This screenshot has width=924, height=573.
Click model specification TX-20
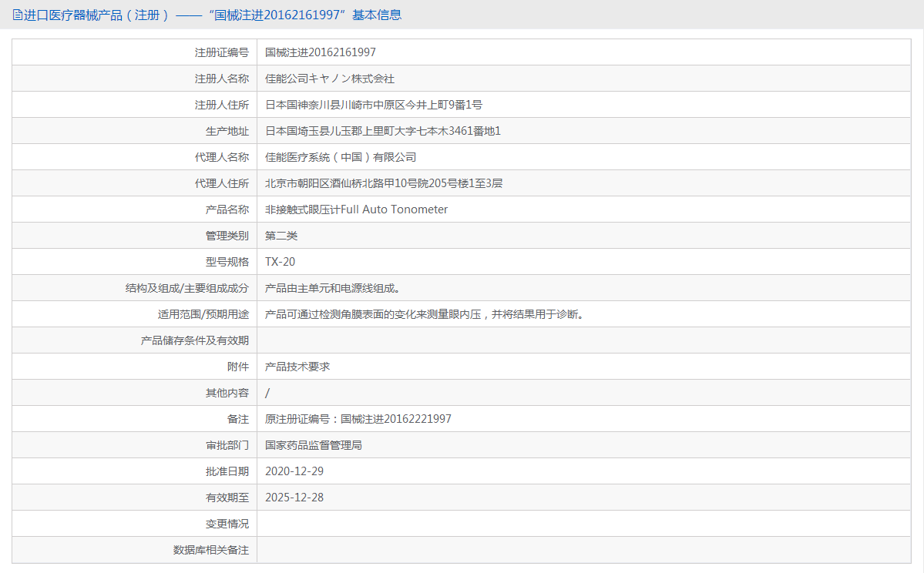(280, 262)
